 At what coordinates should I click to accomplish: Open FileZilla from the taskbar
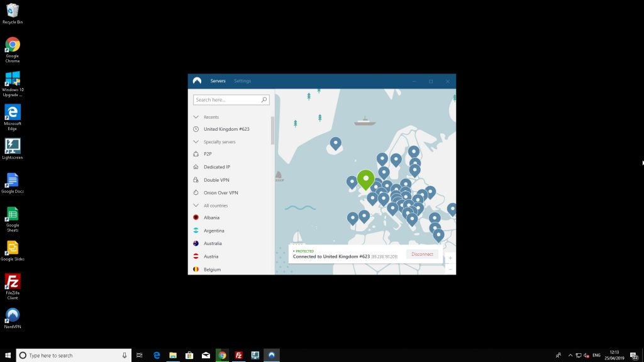(x=238, y=355)
